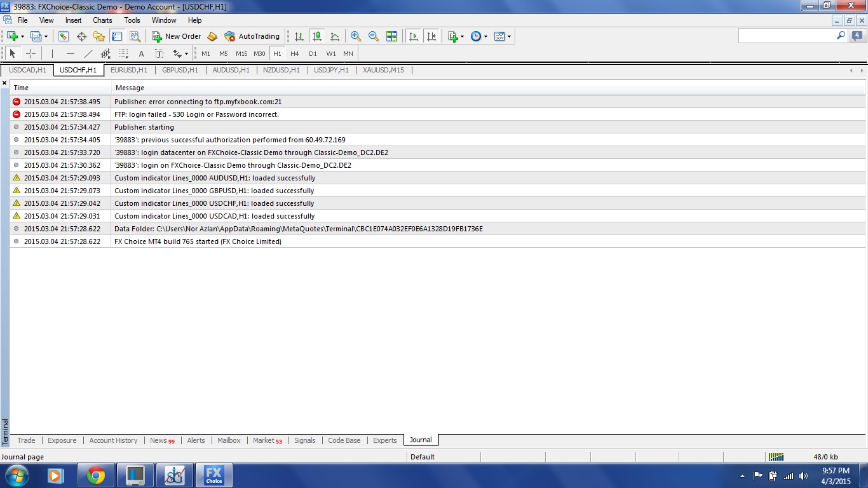This screenshot has width=868, height=488.
Task: Open the chat notifications speech-bubble icon
Action: (x=858, y=36)
